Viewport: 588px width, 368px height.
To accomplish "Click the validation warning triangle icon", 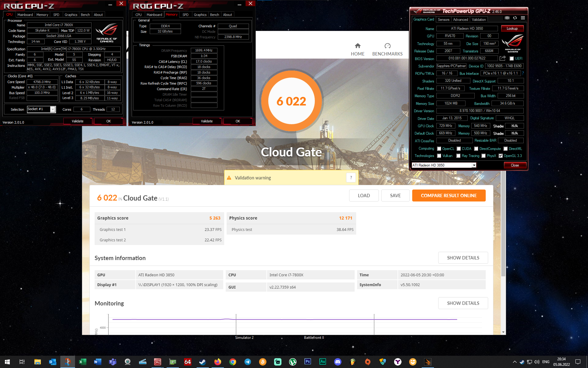I will coord(229,178).
